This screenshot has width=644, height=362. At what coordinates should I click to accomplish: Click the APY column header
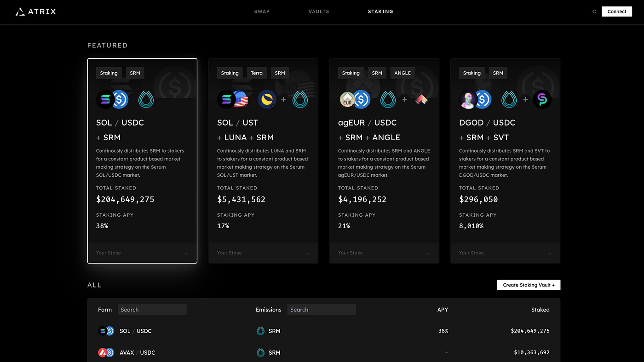pos(443,310)
